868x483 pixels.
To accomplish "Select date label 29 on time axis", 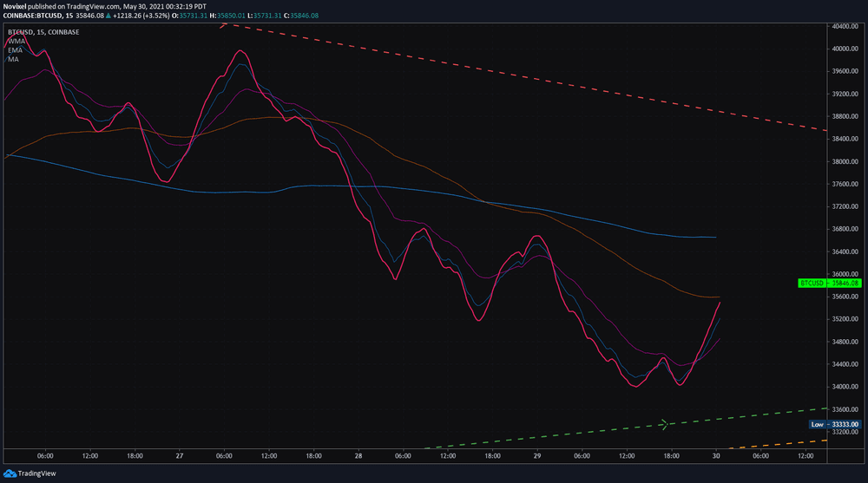I will (x=537, y=455).
